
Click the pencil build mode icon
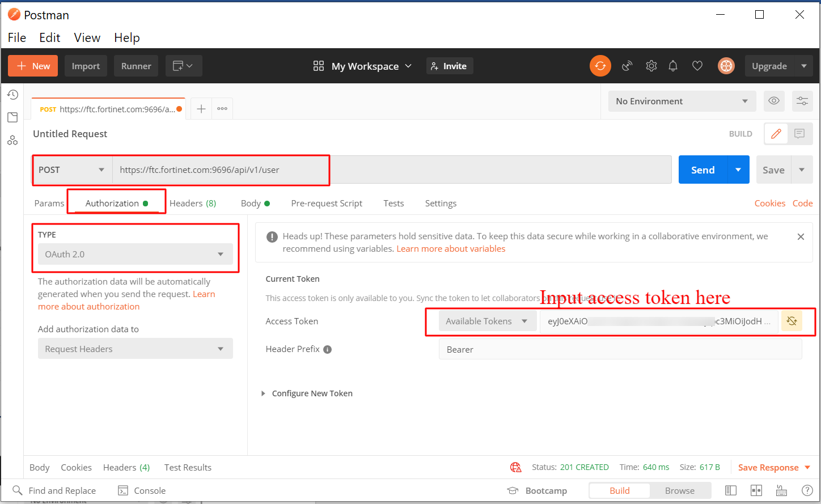click(776, 134)
